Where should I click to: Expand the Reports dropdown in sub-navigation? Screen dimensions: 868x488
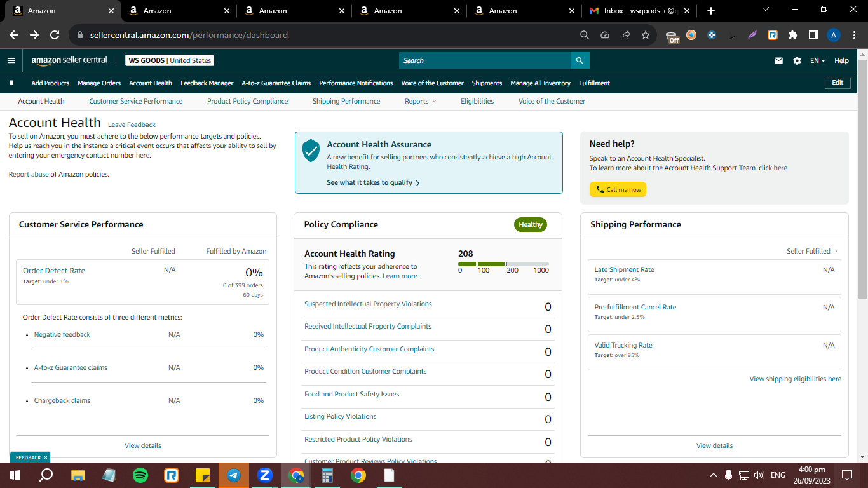(x=421, y=101)
